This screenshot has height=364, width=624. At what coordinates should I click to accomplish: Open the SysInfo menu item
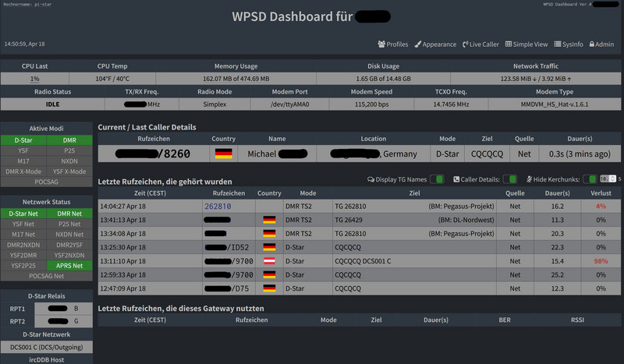tap(569, 44)
